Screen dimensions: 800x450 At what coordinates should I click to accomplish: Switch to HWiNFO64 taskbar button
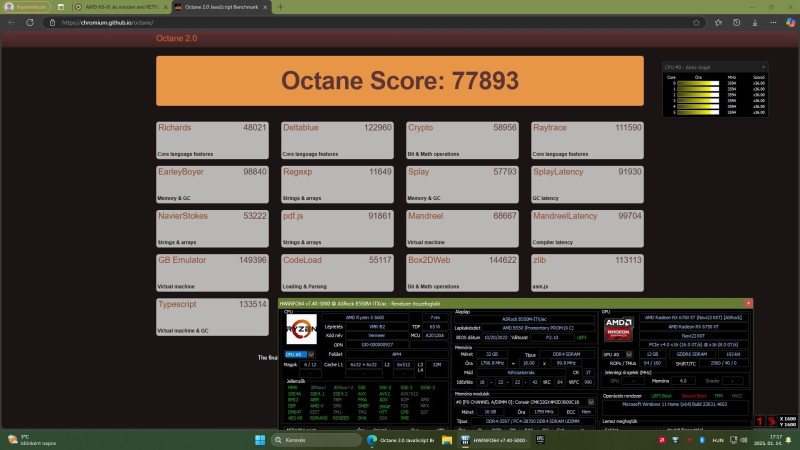pyautogui.click(x=493, y=440)
